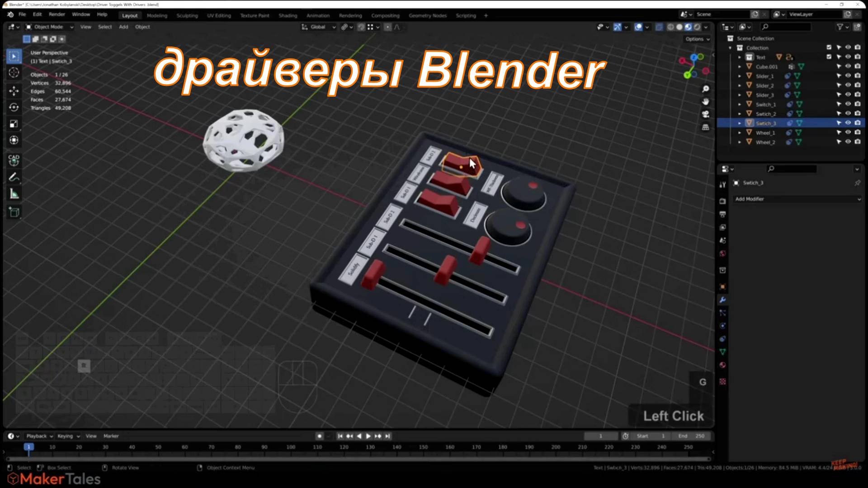Select rendered viewport shading sphere
Viewport: 868px width, 488px height.
pos(698,27)
